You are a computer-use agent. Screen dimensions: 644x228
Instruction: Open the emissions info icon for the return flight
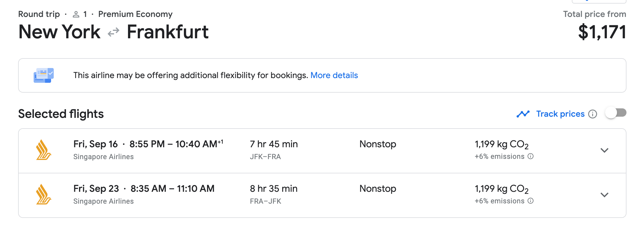pos(531,201)
